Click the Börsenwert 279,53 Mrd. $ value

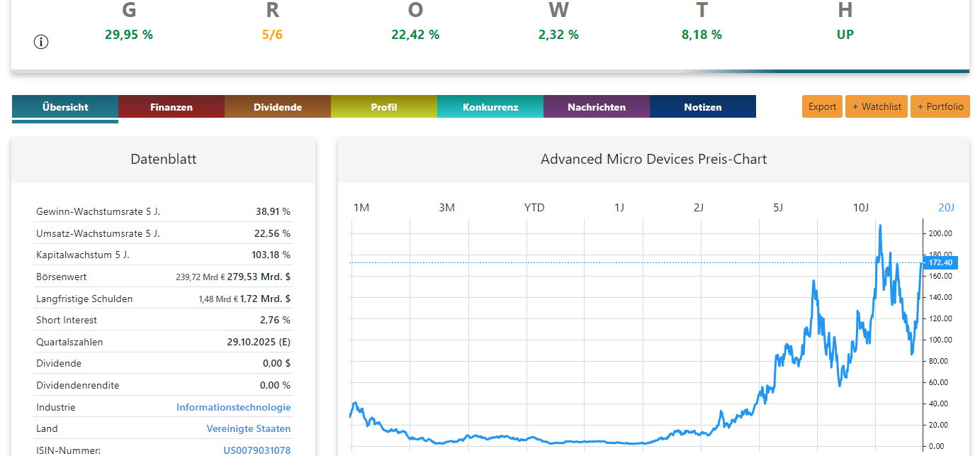click(x=259, y=277)
